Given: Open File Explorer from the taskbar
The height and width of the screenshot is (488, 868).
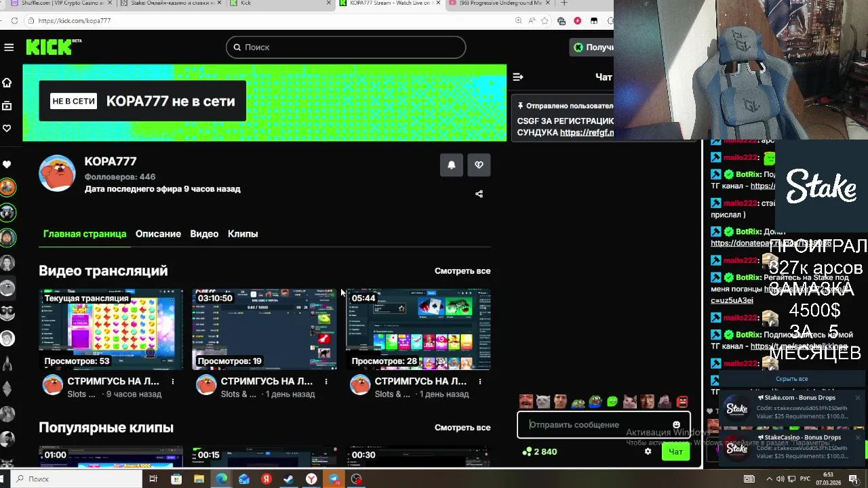Looking at the screenshot, I should coord(199,479).
